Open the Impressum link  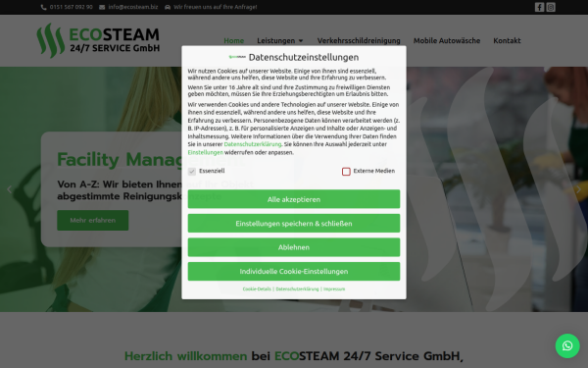pyautogui.click(x=334, y=289)
